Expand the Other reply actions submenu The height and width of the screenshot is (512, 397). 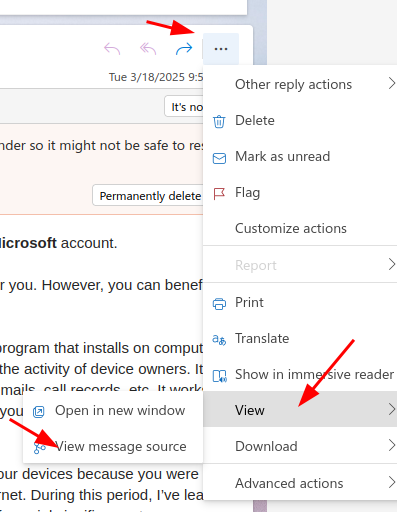pos(392,83)
